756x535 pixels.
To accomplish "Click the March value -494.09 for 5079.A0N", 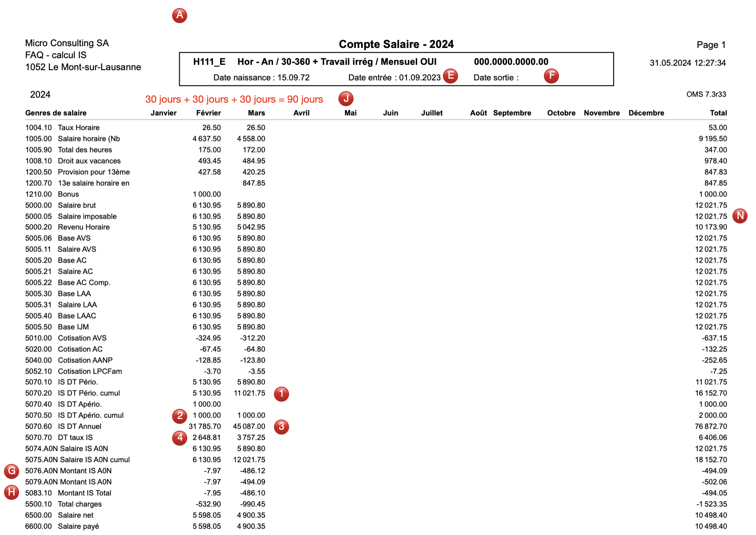I will (253, 482).
